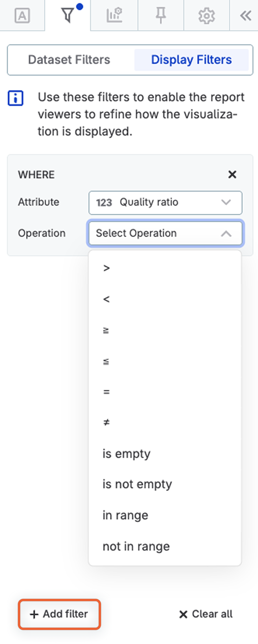This screenshot has height=644, width=258.
Task: Switch to the text annotation panel
Action: 22,16
